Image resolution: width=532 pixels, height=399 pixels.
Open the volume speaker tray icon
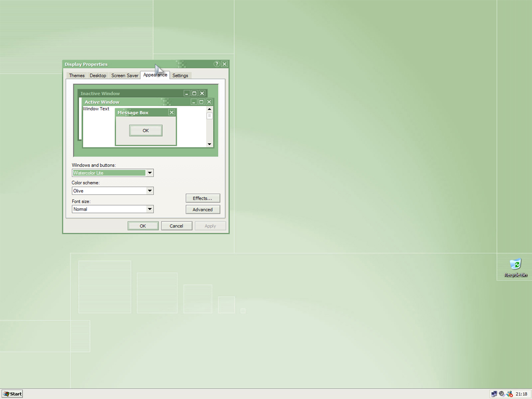501,394
